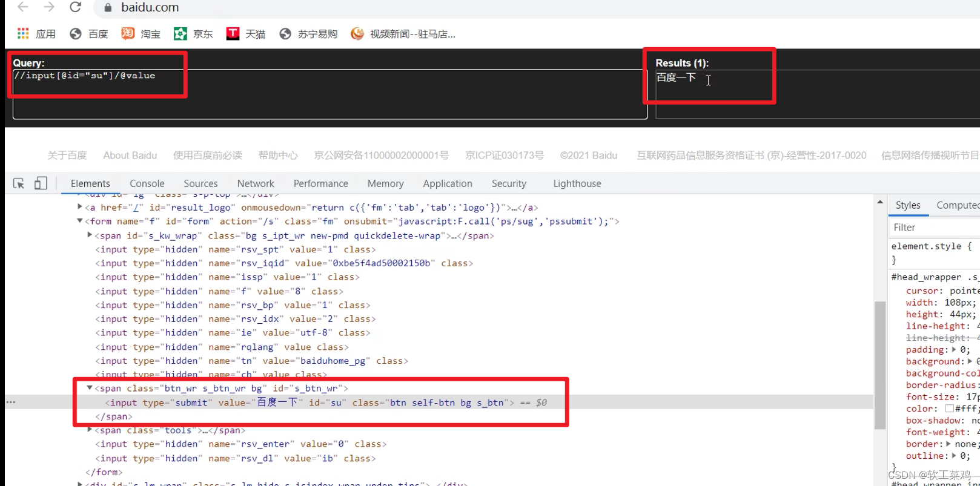Viewport: 980px width, 486px height.
Task: Open the 京东 bookmark
Action: 194,34
